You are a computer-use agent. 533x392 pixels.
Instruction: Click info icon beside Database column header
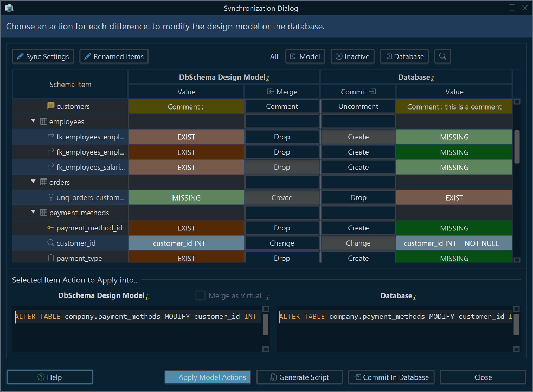point(432,79)
